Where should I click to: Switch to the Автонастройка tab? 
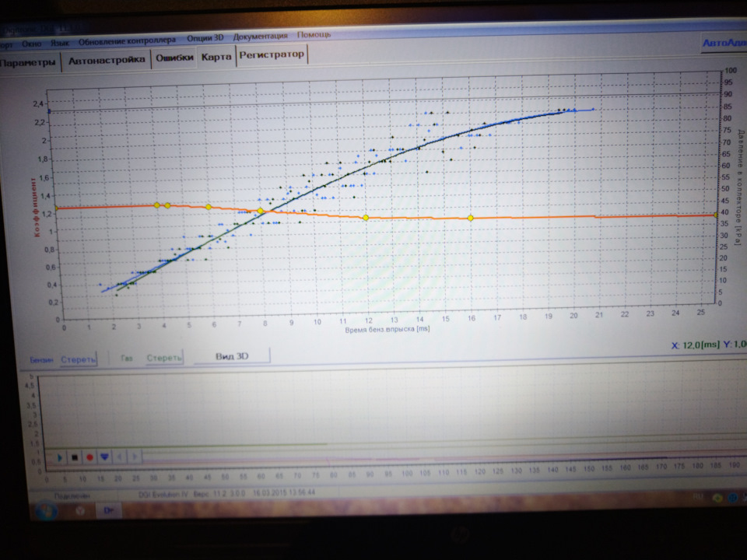pos(107,60)
